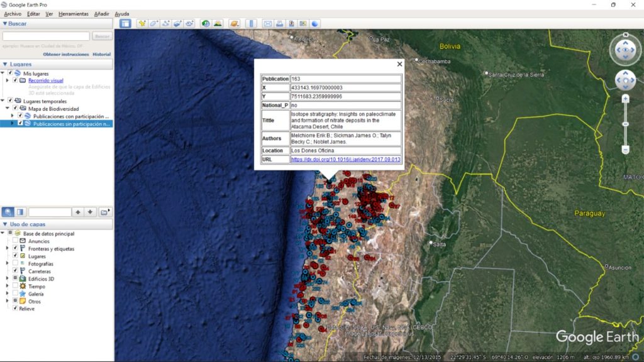Image resolution: width=644 pixels, height=362 pixels.
Task: Enable the Fotografías layer checkbox
Action: 15,263
